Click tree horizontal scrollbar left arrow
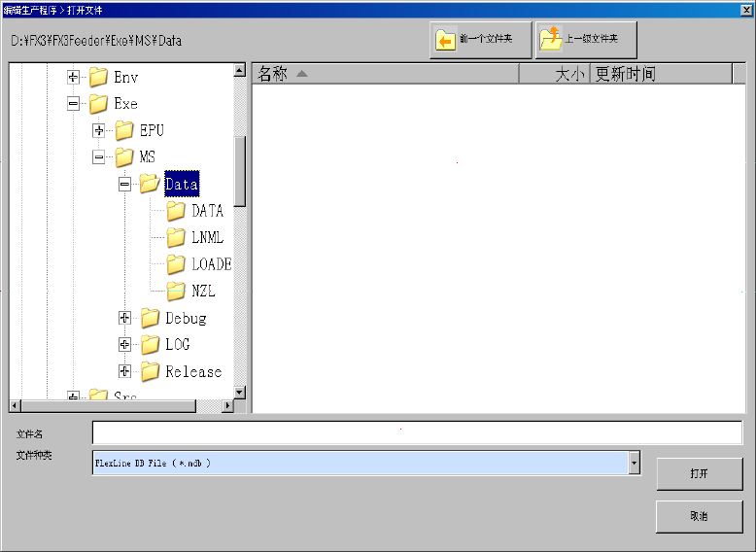This screenshot has width=756, height=552. (x=15, y=406)
